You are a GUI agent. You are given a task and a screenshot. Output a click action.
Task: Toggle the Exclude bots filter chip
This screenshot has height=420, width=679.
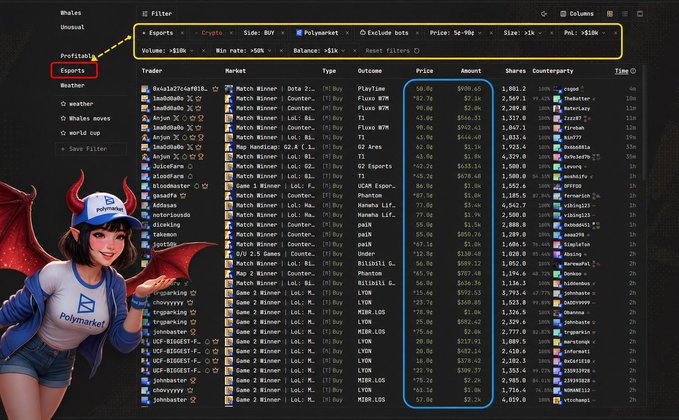point(384,33)
